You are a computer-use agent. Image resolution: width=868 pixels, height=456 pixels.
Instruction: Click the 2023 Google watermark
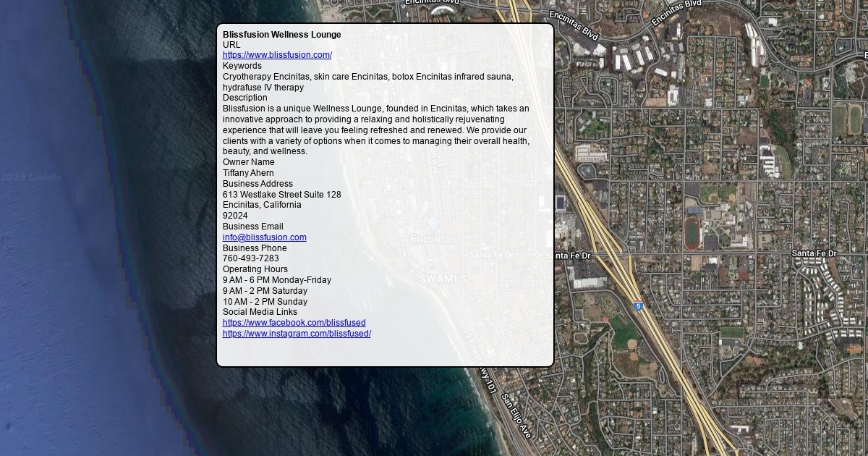(x=31, y=177)
